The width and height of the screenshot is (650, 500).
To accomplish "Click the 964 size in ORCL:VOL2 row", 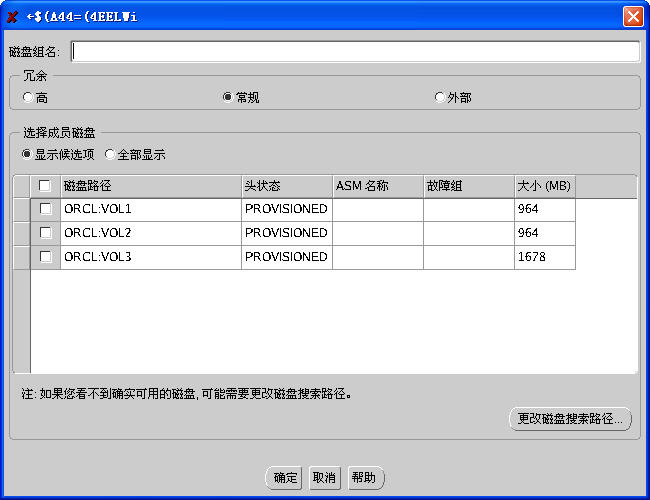I will click(x=545, y=233).
